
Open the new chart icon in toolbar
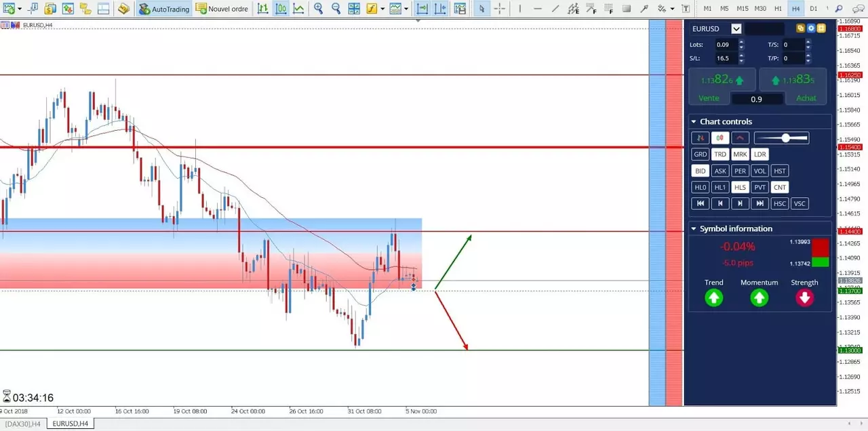pos(8,9)
